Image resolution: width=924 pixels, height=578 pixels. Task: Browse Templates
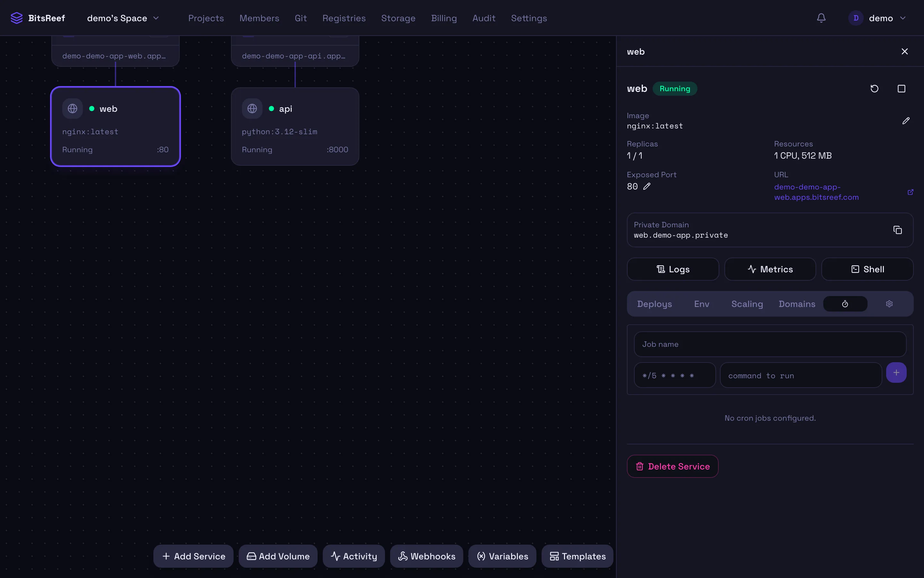tap(577, 556)
